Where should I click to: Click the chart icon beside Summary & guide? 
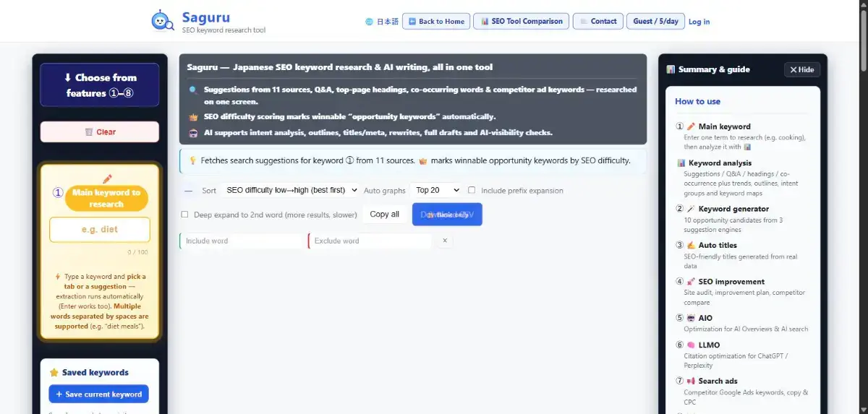(x=671, y=69)
